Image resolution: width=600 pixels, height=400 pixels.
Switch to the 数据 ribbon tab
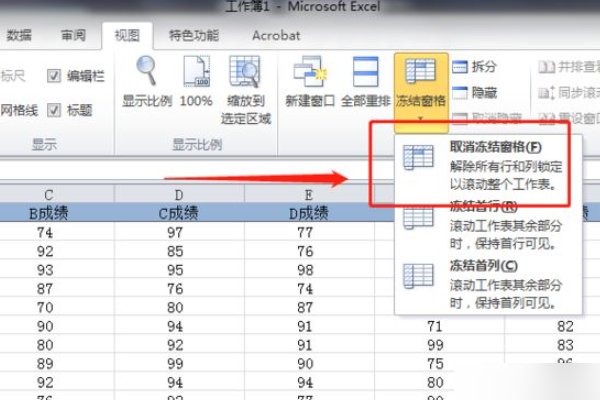click(x=19, y=35)
